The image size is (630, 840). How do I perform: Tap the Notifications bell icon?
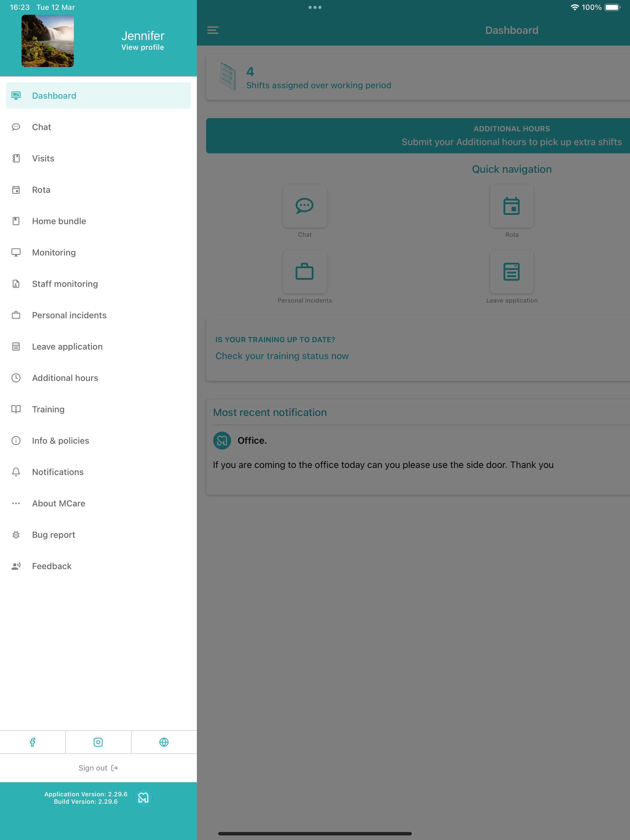[x=16, y=472]
